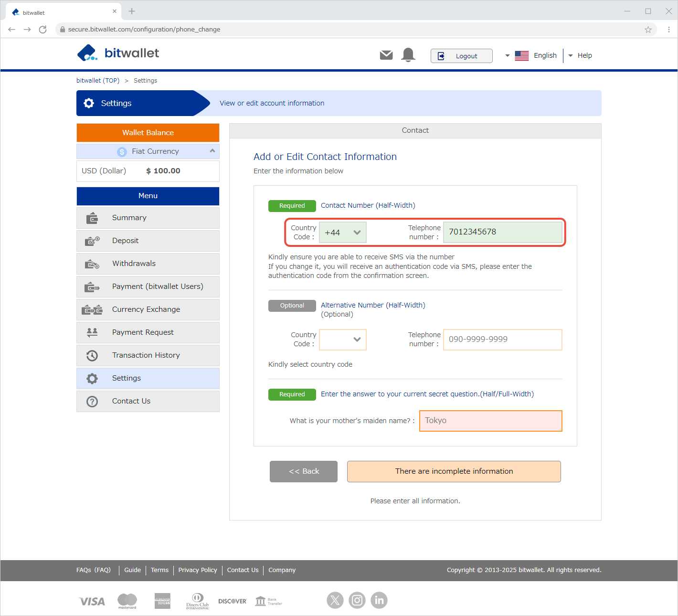Expand the alternative number country code dropdown
Viewport: 678px width, 616px height.
pos(342,340)
